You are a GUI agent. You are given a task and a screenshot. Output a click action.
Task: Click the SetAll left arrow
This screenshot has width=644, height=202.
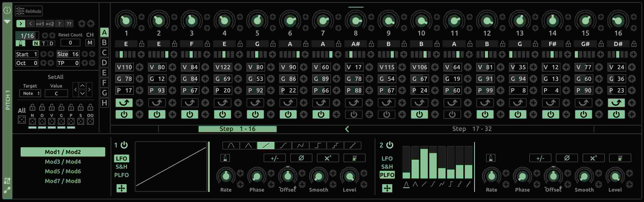pos(75,89)
